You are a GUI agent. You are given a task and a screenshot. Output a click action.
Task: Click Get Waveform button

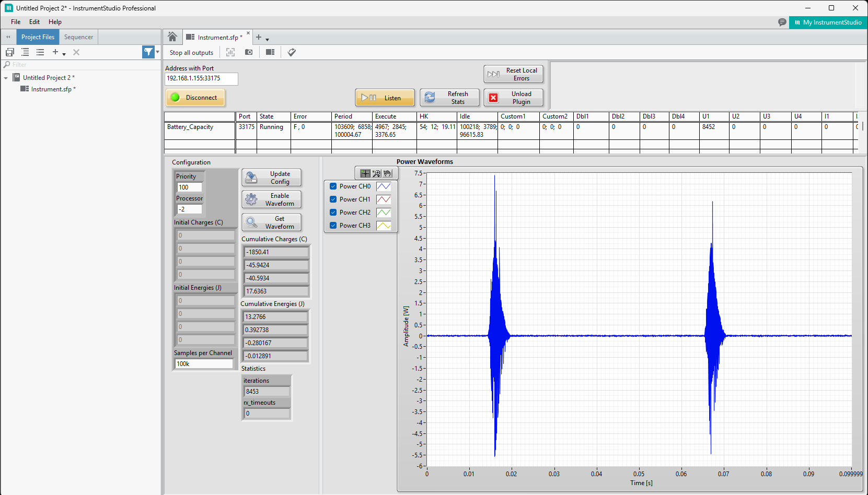[x=272, y=222]
